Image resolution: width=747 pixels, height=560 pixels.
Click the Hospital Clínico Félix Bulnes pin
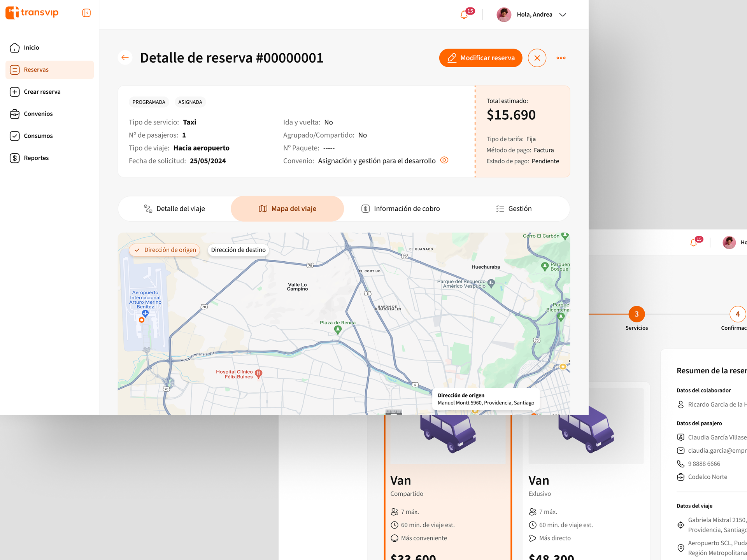(x=258, y=373)
